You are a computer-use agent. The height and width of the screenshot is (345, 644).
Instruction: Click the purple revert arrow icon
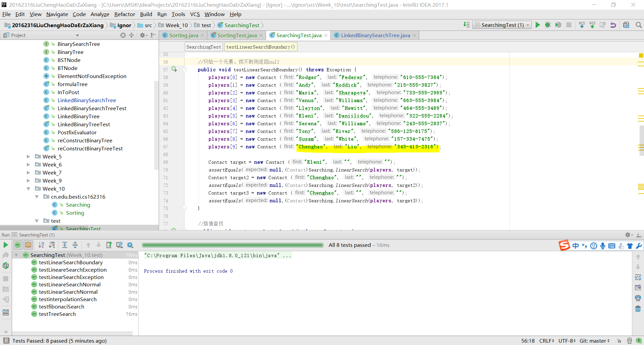tap(613, 25)
